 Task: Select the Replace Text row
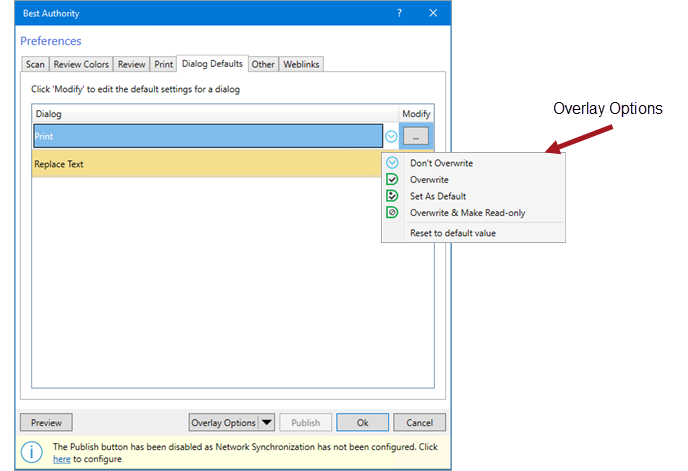[x=207, y=164]
